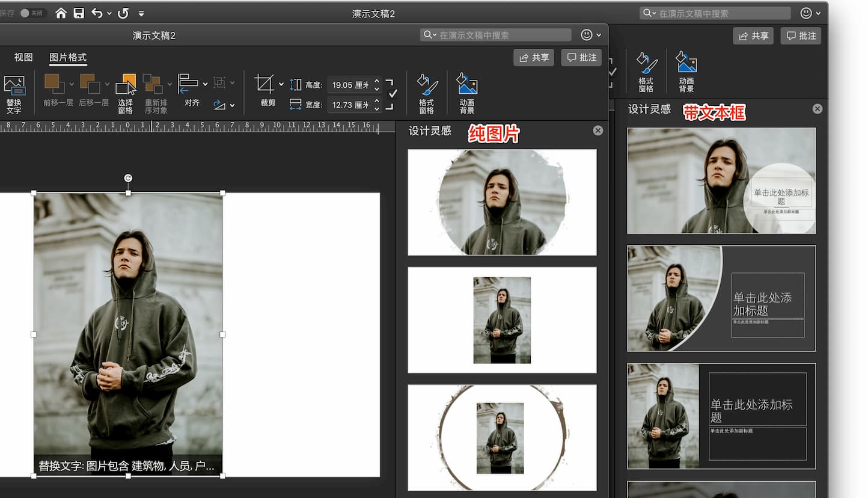Image resolution: width=868 pixels, height=498 pixels.
Task: Click the selected hoodie photo on slide
Action: (128, 334)
